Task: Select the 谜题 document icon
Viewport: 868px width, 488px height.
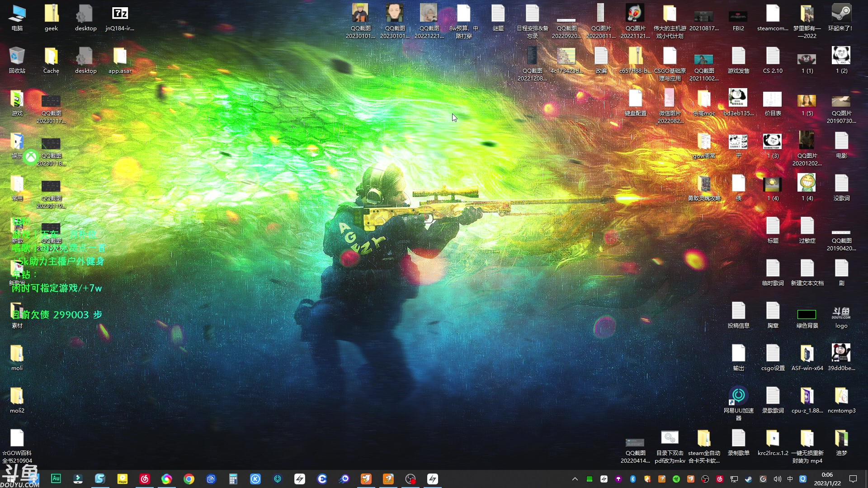Action: point(498,17)
